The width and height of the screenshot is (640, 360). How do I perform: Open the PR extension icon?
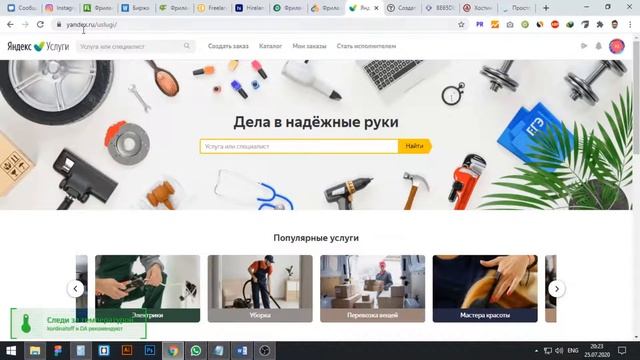(480, 24)
